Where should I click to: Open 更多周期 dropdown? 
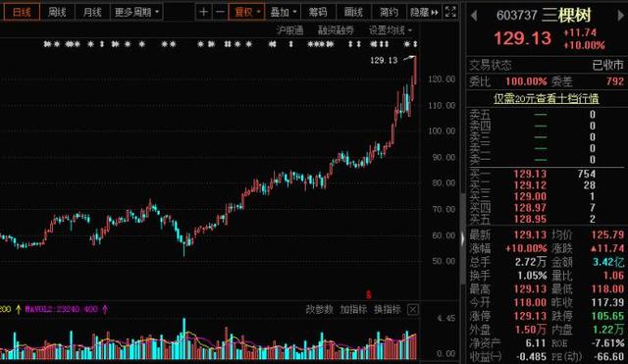[x=136, y=13]
